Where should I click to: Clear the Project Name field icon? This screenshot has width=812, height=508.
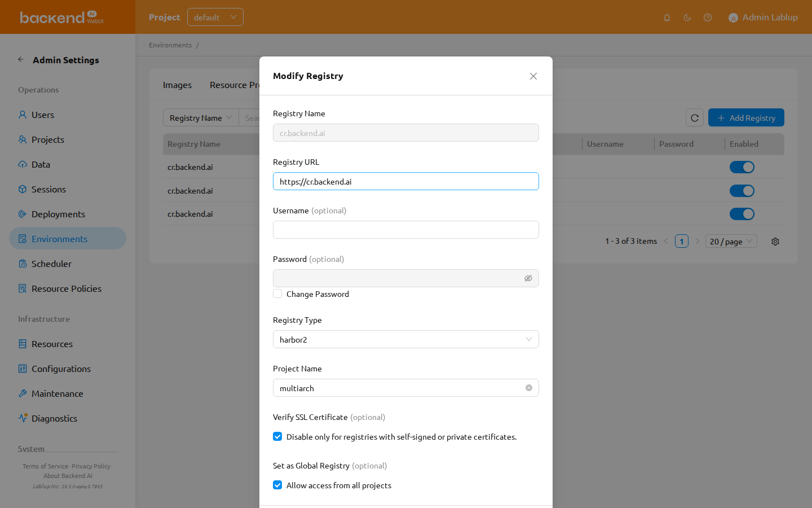(x=529, y=388)
